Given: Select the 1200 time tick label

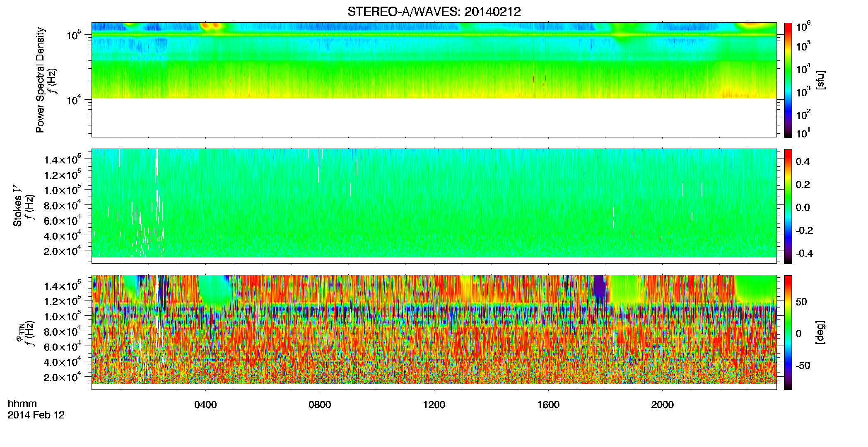Looking at the screenshot, I should 434,405.
